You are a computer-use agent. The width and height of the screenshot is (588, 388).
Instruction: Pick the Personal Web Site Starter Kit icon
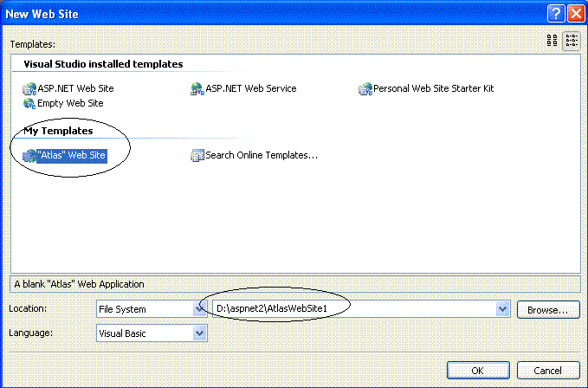pos(365,89)
